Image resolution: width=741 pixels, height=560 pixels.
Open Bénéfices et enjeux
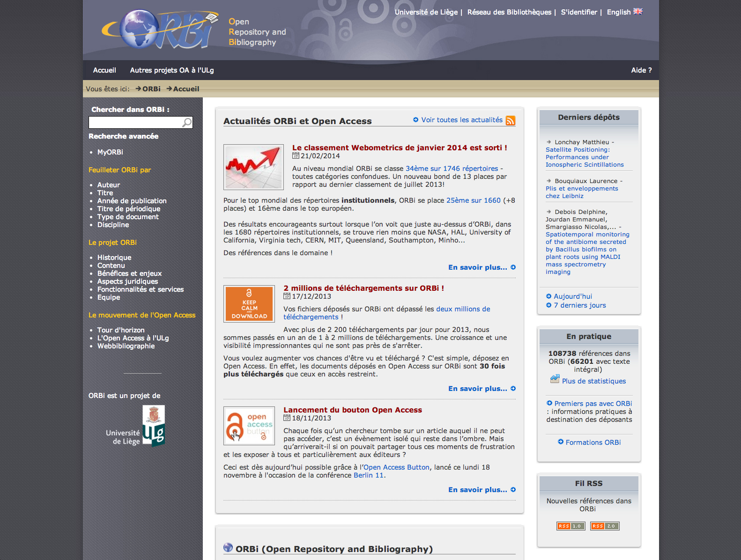[x=129, y=273]
